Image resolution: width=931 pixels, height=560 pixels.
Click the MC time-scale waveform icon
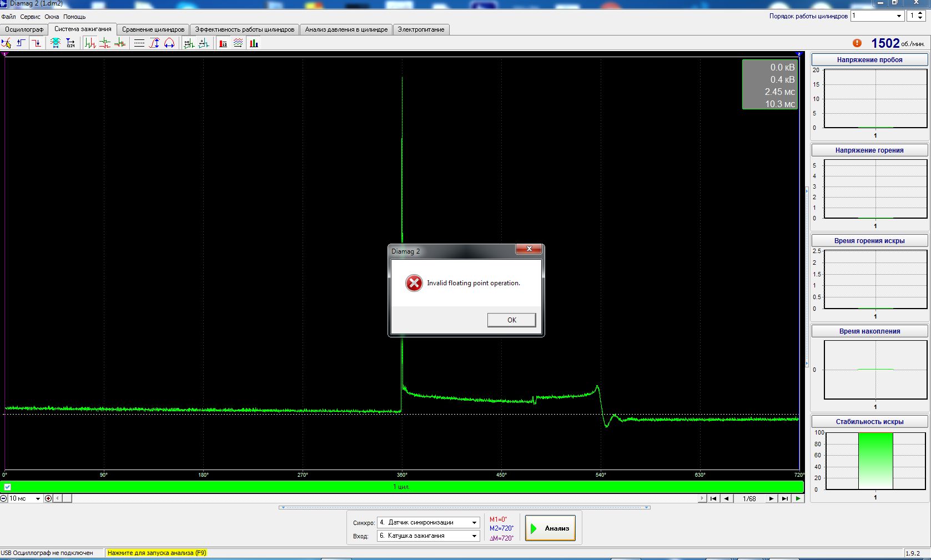[x=189, y=43]
